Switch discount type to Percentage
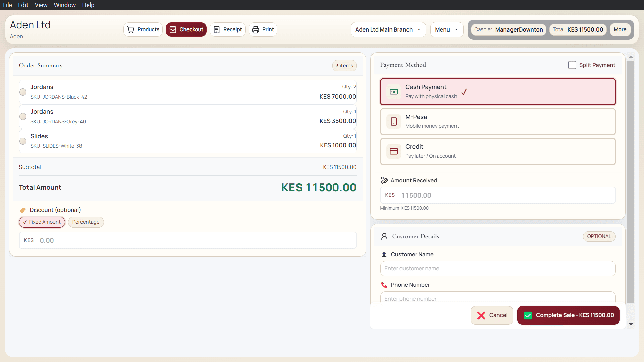644x362 pixels. [x=86, y=222]
